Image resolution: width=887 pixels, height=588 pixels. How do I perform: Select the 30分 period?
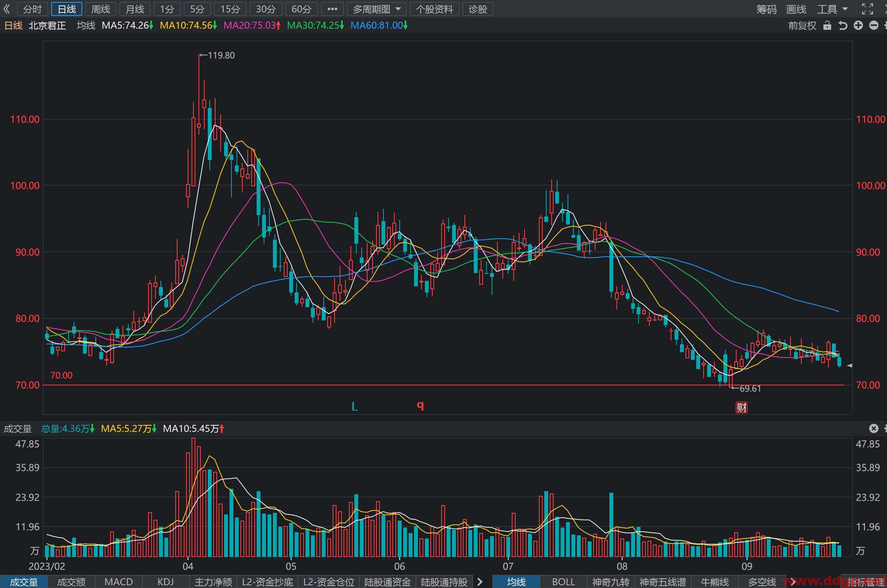[266, 9]
